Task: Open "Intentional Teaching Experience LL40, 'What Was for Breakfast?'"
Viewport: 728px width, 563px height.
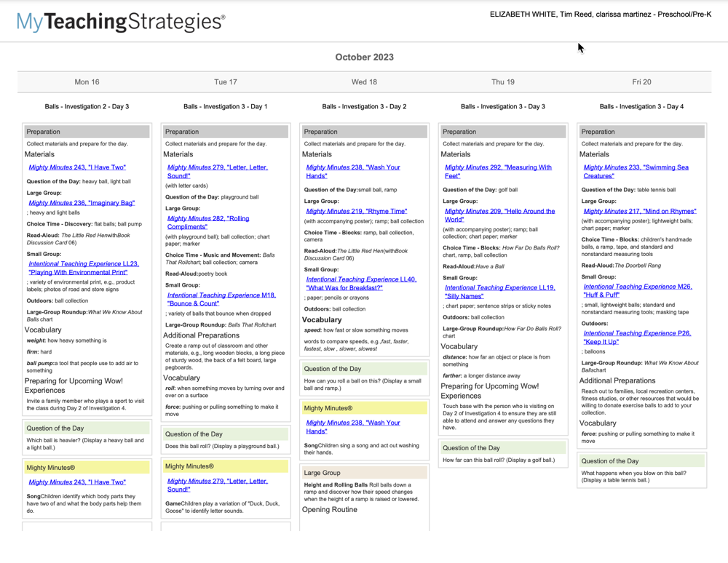Action: [360, 283]
